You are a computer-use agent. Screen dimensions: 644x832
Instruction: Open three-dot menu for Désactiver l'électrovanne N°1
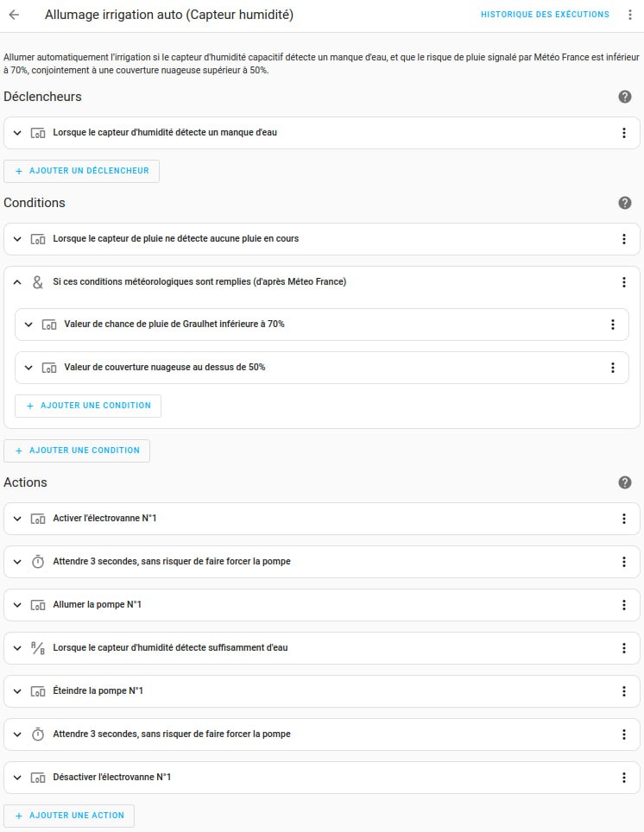tap(624, 778)
